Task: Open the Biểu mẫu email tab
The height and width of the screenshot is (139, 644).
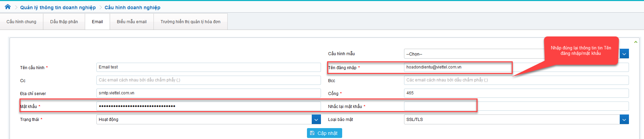Action: [x=132, y=22]
